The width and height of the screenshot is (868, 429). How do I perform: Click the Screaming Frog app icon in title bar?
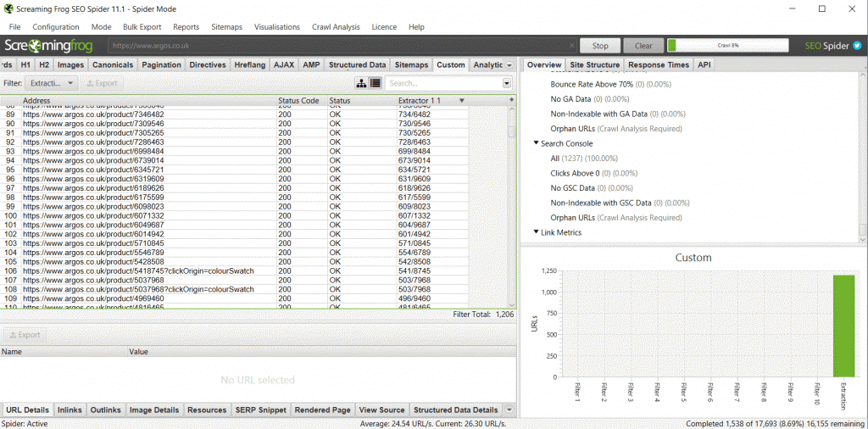click(8, 8)
